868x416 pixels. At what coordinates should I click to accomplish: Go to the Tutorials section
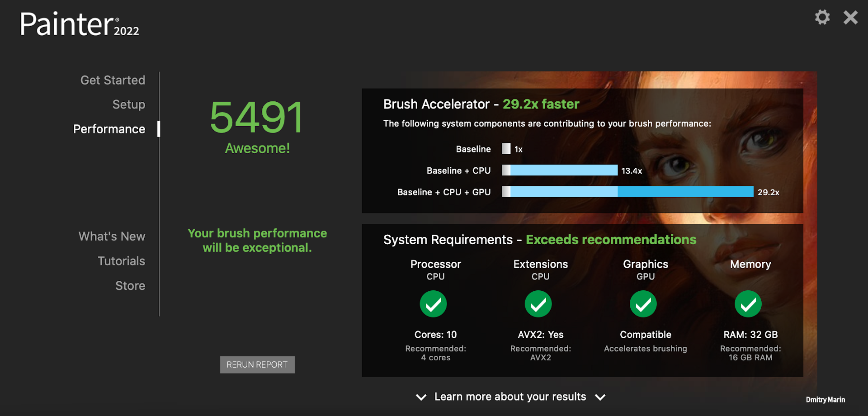(121, 261)
